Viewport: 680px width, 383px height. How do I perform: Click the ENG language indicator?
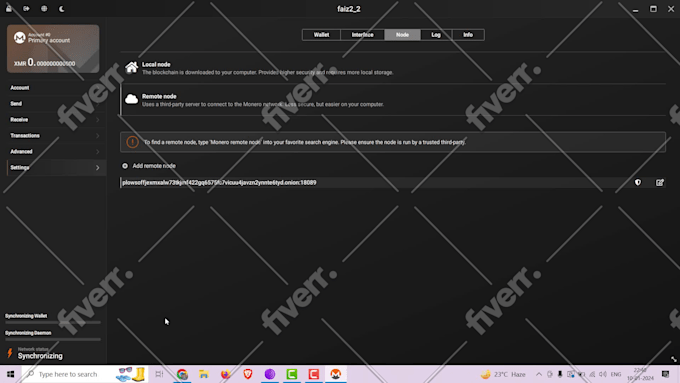(616, 374)
